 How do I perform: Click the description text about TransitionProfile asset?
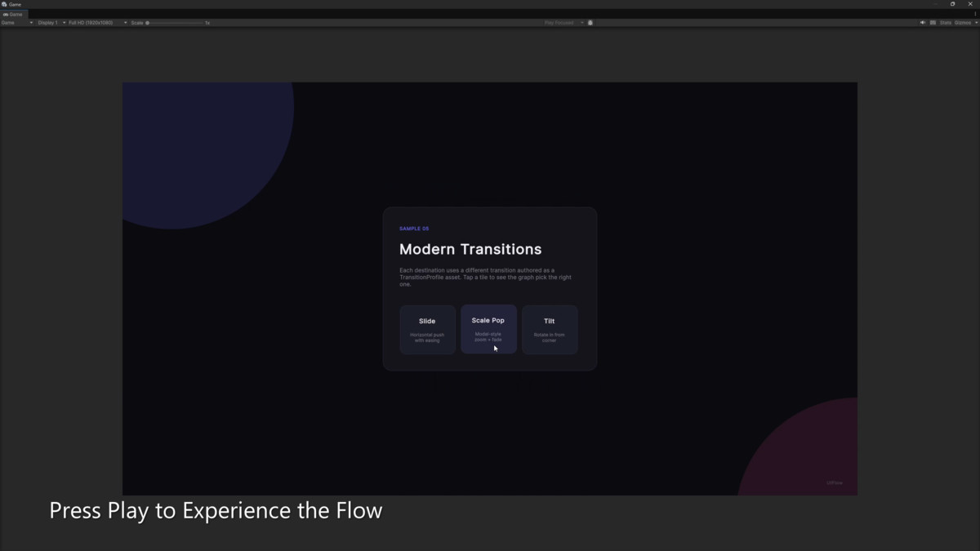tap(485, 278)
